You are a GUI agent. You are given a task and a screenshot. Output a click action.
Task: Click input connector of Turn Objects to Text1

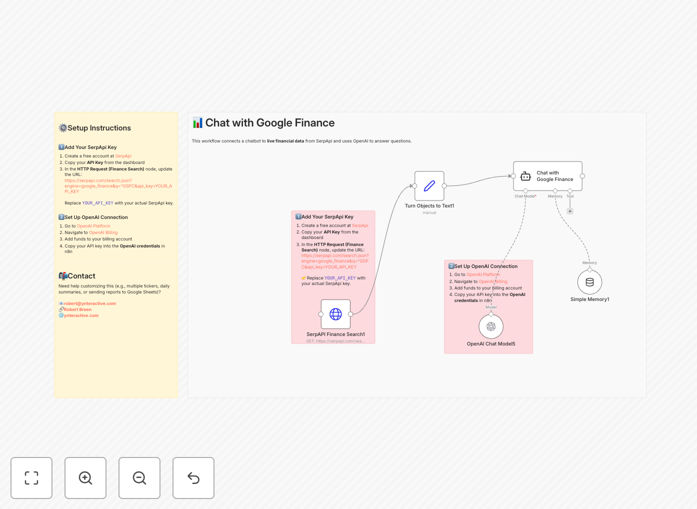point(414,186)
